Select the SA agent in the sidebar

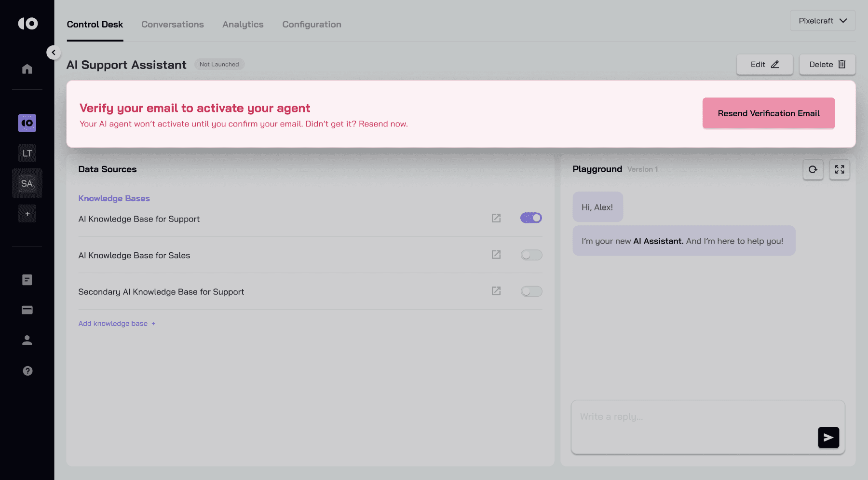click(27, 183)
